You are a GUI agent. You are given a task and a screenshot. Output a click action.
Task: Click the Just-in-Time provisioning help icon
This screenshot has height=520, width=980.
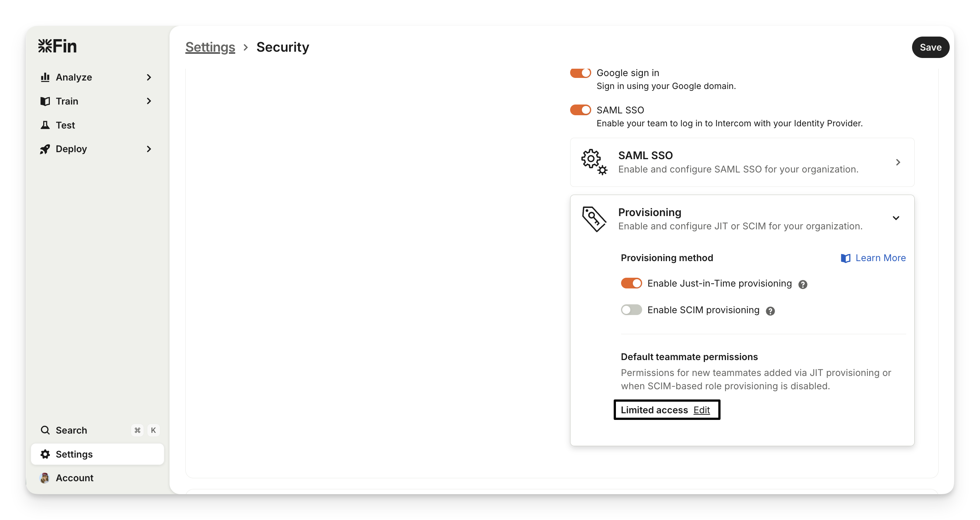(803, 284)
